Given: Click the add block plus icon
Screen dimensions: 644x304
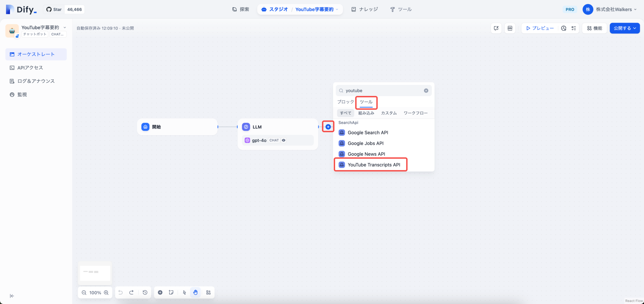Looking at the screenshot, I should coord(160,292).
